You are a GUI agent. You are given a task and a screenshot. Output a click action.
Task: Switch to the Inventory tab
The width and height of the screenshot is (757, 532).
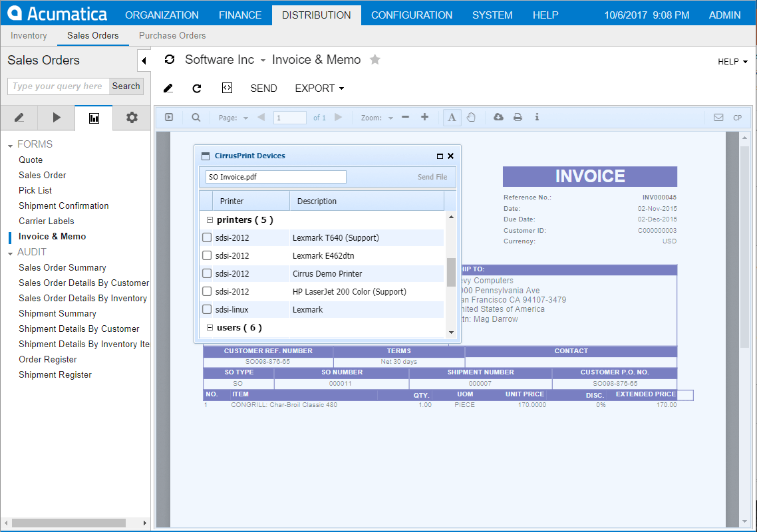tap(29, 36)
